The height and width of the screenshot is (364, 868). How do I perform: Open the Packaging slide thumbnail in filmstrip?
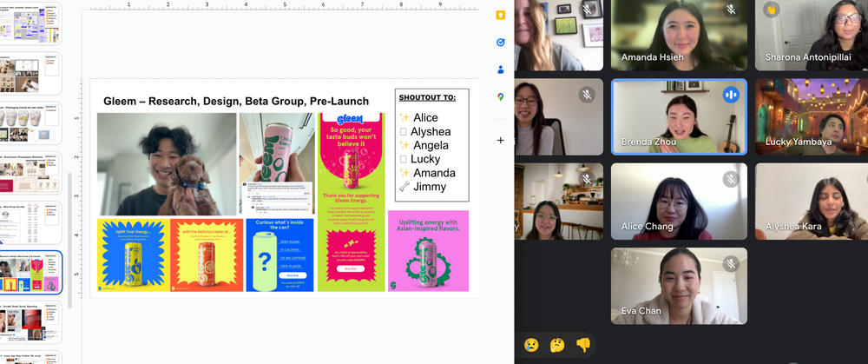(x=30, y=123)
